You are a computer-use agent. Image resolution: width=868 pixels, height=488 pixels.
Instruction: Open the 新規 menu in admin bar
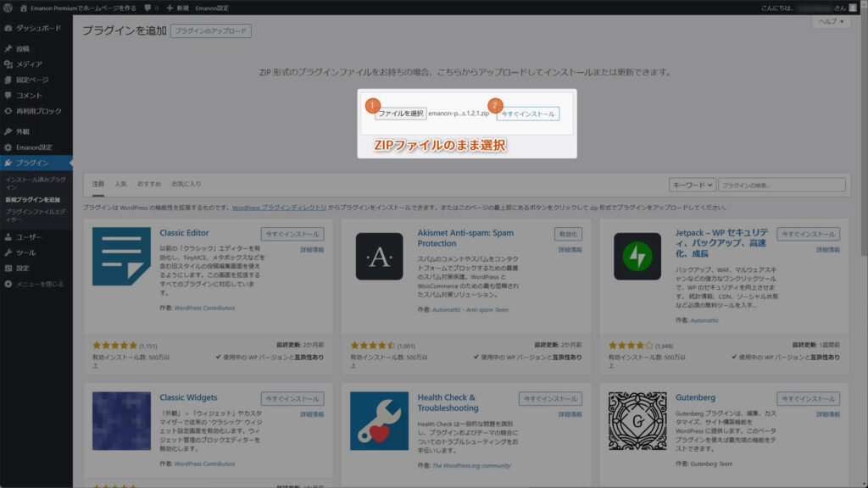point(177,8)
